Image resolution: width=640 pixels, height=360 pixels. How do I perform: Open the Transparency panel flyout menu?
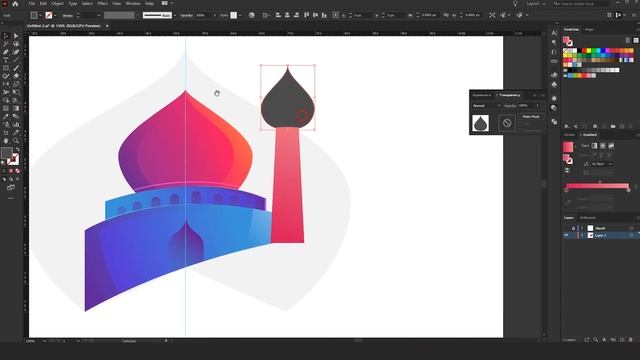[543, 95]
